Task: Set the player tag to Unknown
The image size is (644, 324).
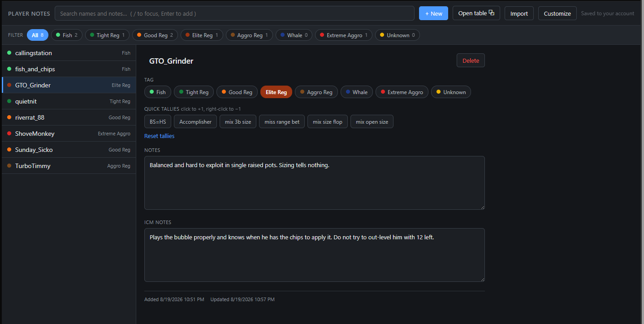Action: 451,92
